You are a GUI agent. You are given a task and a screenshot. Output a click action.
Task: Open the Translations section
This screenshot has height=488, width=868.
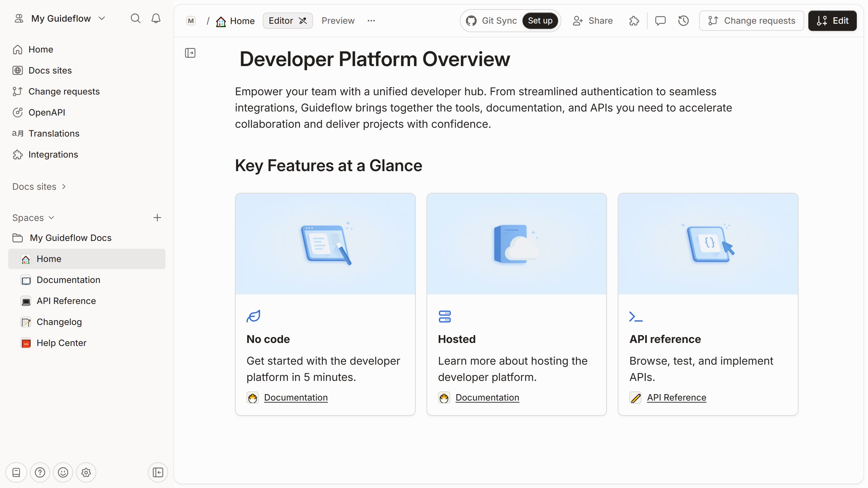(x=54, y=134)
